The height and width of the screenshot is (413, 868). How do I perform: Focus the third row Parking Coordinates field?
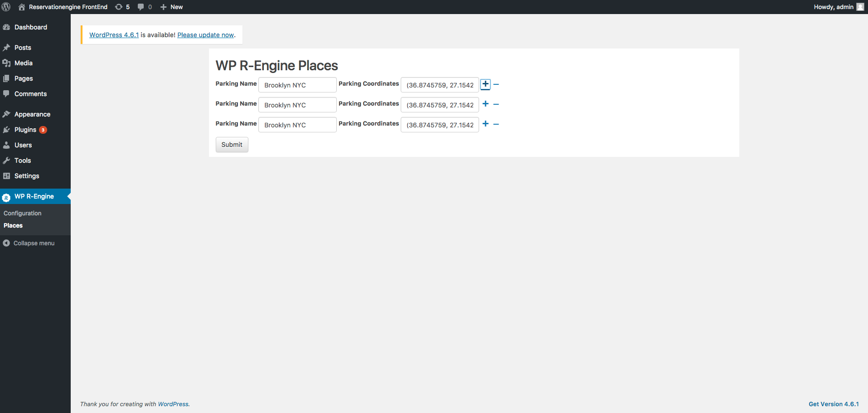click(440, 125)
